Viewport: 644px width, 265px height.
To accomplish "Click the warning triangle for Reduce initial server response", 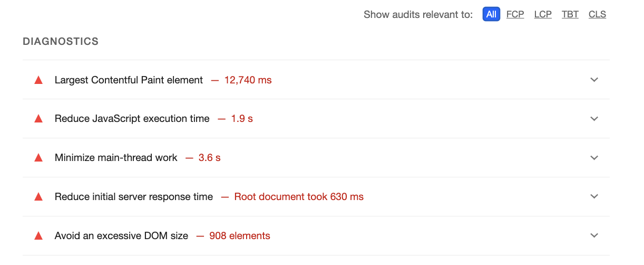I will tap(38, 197).
